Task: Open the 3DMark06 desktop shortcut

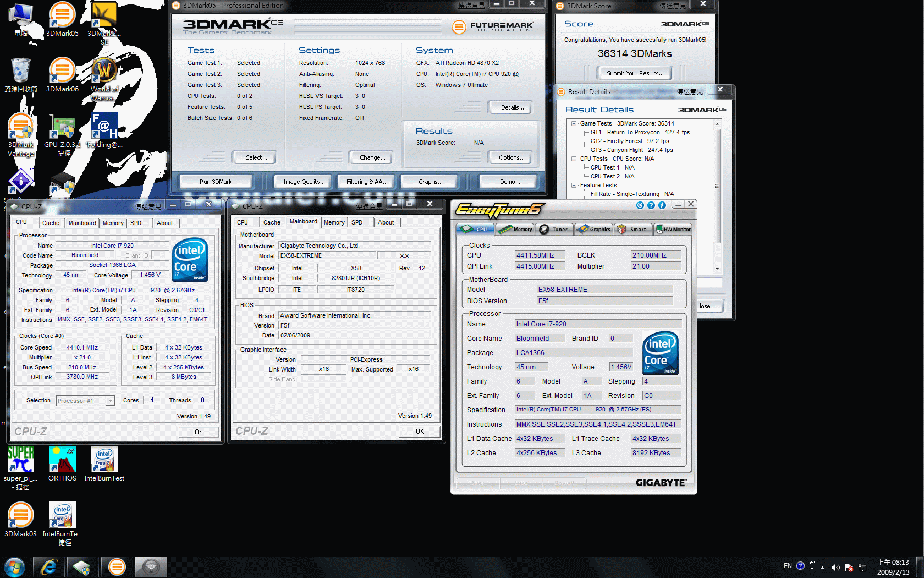Action: pyautogui.click(x=62, y=75)
